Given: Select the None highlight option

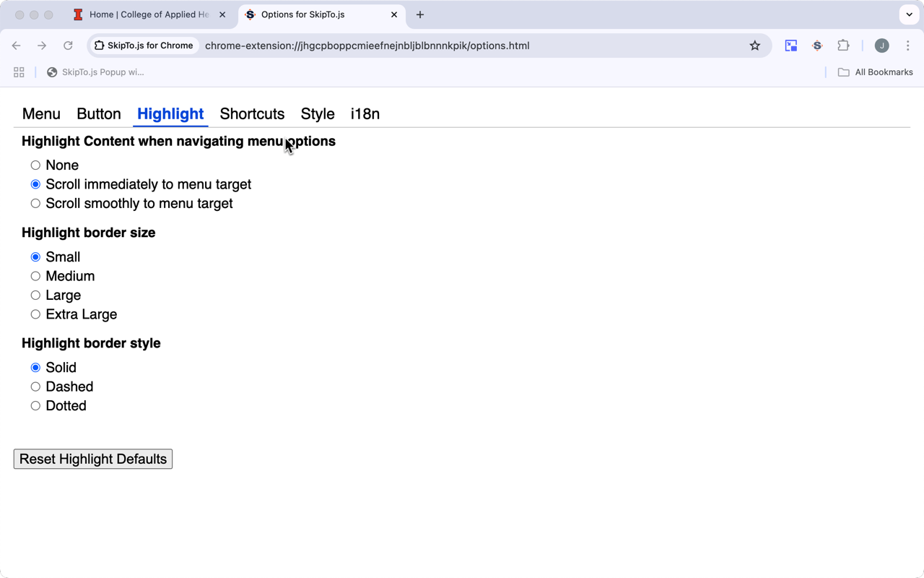Looking at the screenshot, I should click(x=35, y=165).
